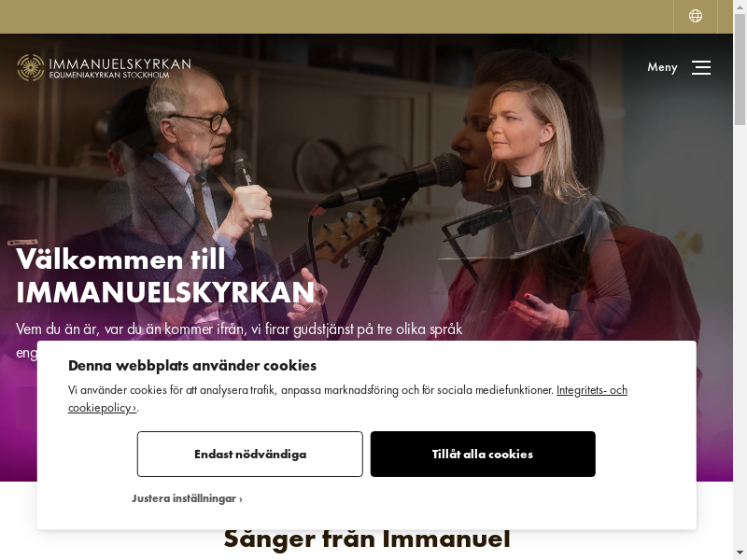Viewport: 747px width, 560px height.
Task: Click the Immanuelskyrkan circular sun emblem
Action: 31,67
